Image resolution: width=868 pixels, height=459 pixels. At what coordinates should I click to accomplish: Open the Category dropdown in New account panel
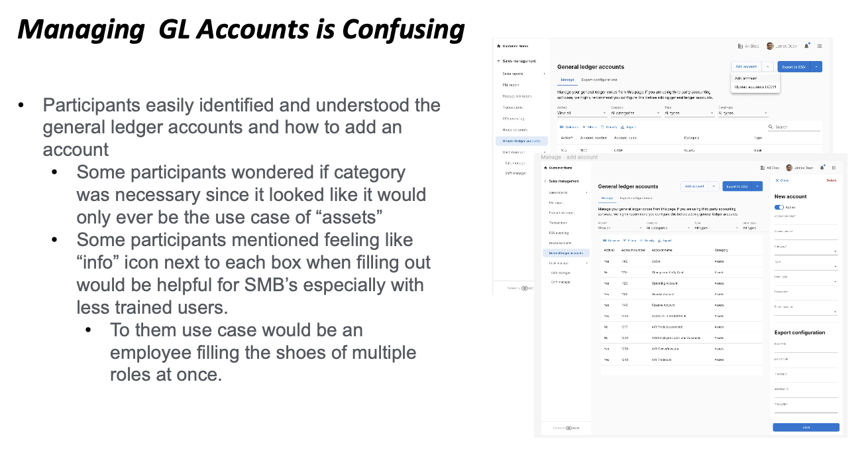tap(806, 250)
